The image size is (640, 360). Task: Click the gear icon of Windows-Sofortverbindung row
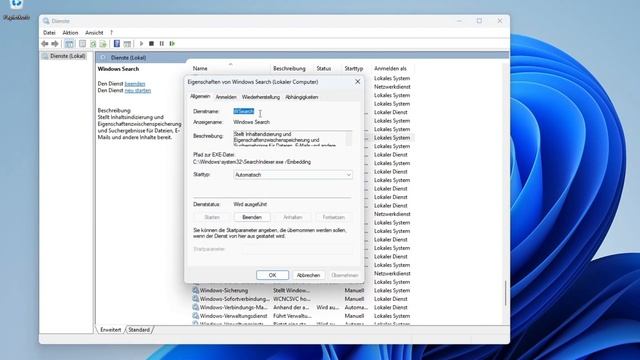click(196, 299)
